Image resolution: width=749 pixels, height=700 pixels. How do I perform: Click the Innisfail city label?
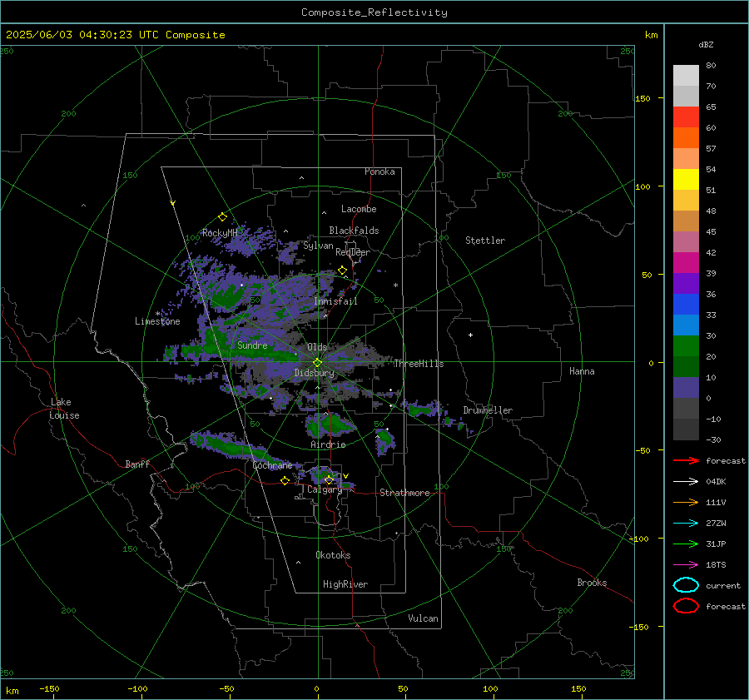tap(335, 301)
